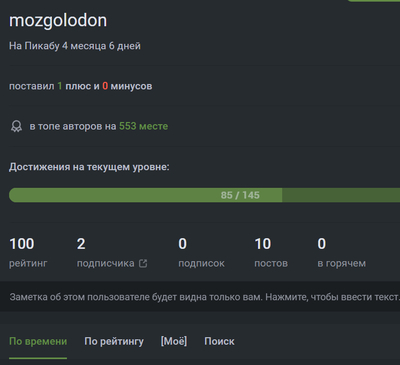This screenshot has width=400, height=365.
Task: Switch to the По времени tab
Action: click(38, 341)
